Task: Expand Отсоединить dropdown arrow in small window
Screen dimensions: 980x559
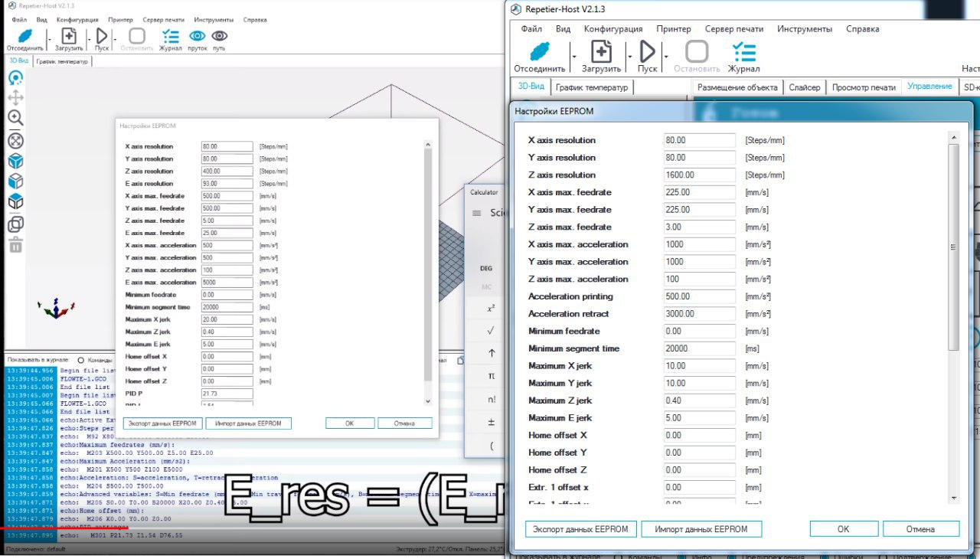Action: tap(50, 38)
